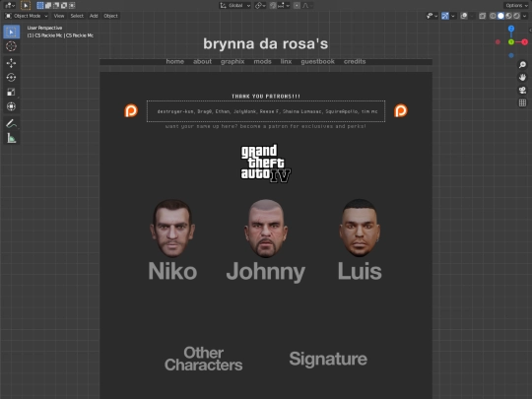
Task: Click the blue Z axis gizmo
Action: tap(511, 29)
